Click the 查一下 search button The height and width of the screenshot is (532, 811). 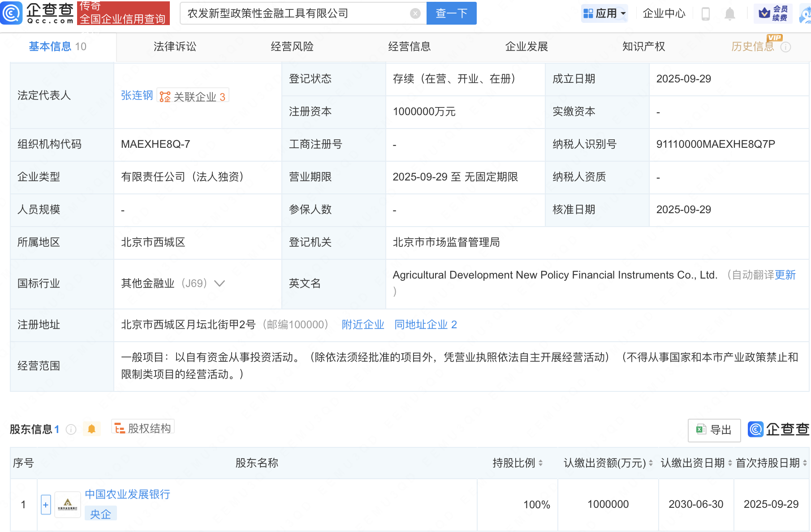click(451, 13)
